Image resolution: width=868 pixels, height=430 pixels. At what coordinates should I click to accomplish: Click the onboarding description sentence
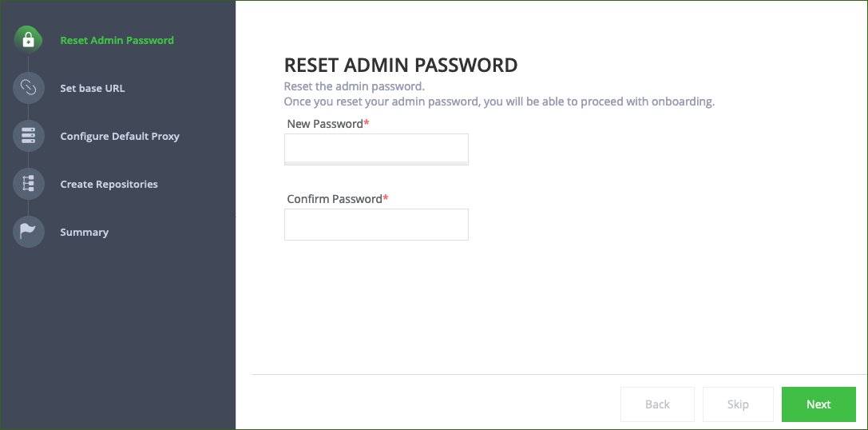[x=499, y=102]
